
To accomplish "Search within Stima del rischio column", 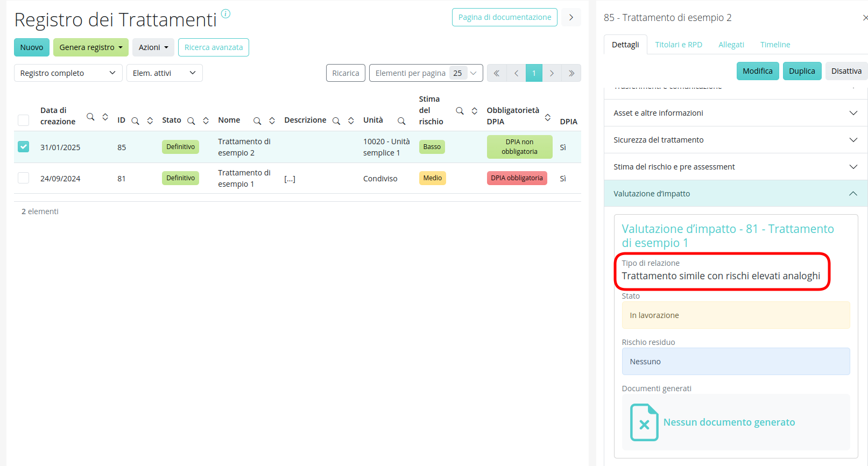I will (x=460, y=110).
